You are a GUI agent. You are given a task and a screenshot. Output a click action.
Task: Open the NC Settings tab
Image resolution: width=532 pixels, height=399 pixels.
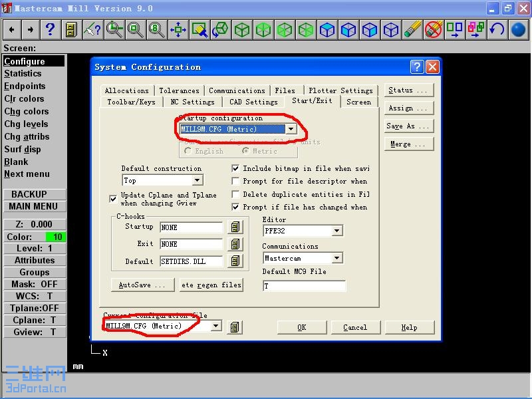coord(192,102)
